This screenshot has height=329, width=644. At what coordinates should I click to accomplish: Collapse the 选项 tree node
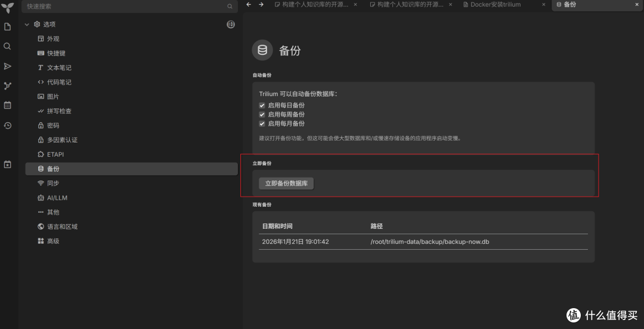[27, 24]
